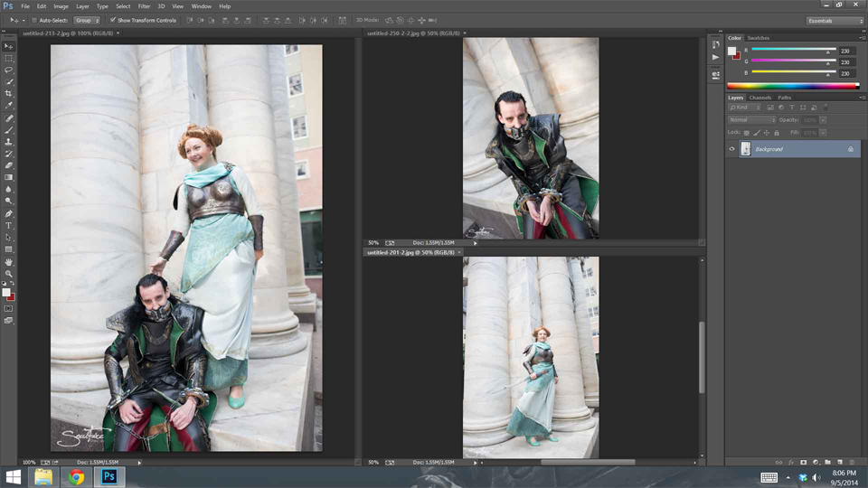
Task: Click the Delete layer trash icon
Action: [x=852, y=462]
